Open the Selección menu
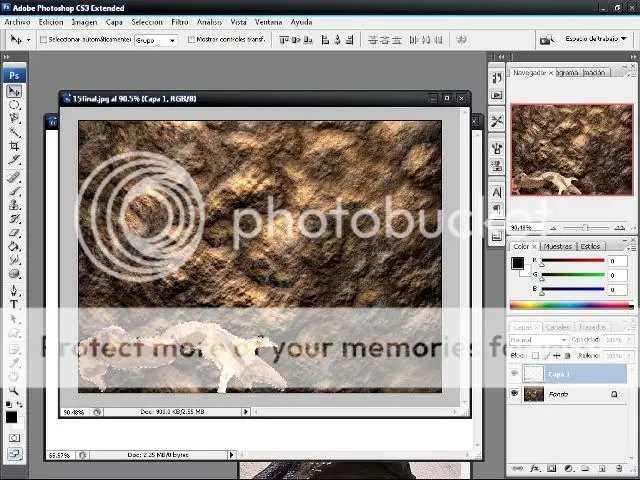 147,22
